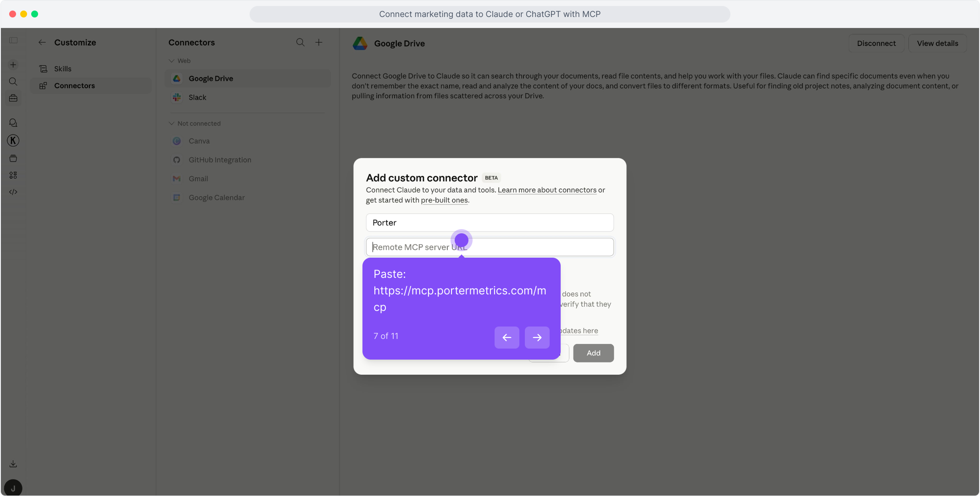The image size is (980, 496).
Task: Open the connectors search magnifier
Action: (x=300, y=42)
